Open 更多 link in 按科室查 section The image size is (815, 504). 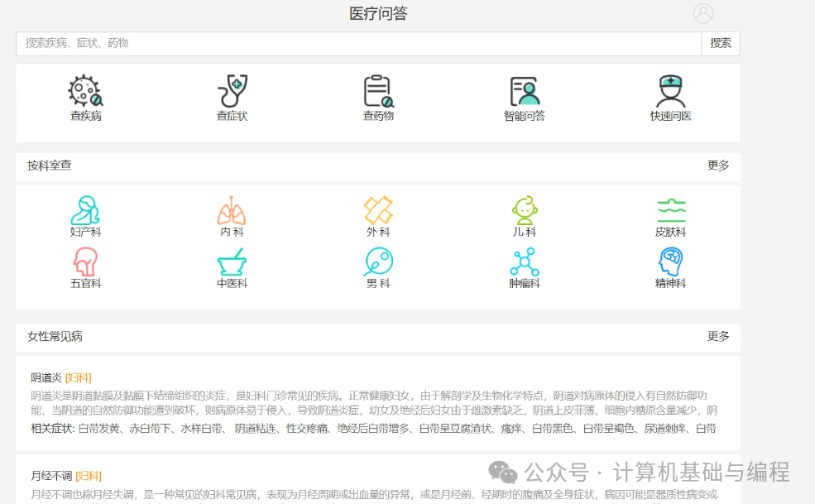(718, 166)
